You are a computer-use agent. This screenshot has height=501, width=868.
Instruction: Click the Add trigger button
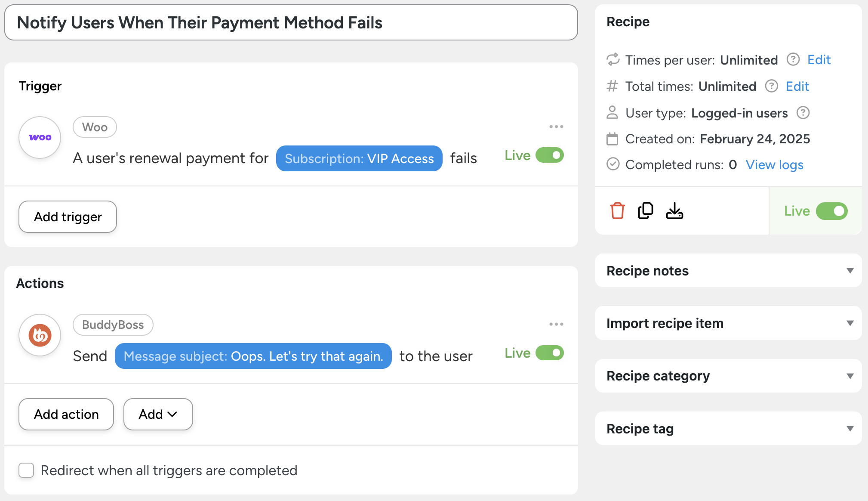(68, 216)
